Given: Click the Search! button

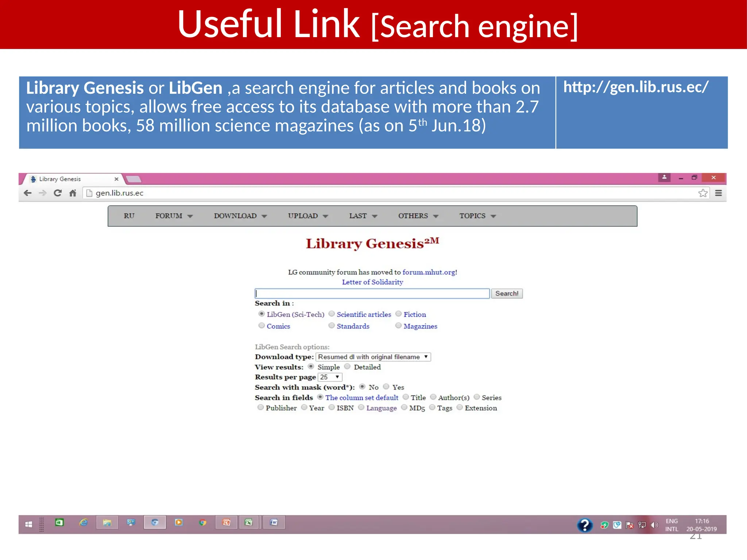Looking at the screenshot, I should (507, 293).
